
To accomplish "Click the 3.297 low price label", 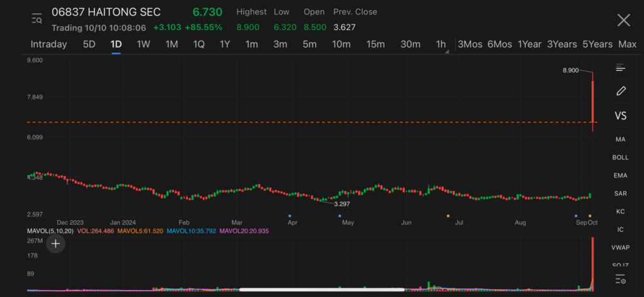I will pyautogui.click(x=341, y=204).
